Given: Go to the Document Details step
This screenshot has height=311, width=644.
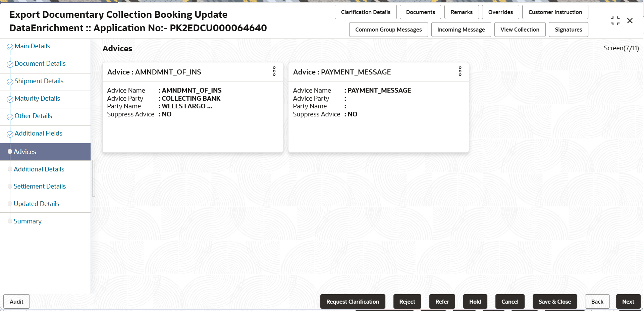Looking at the screenshot, I should [x=40, y=64].
